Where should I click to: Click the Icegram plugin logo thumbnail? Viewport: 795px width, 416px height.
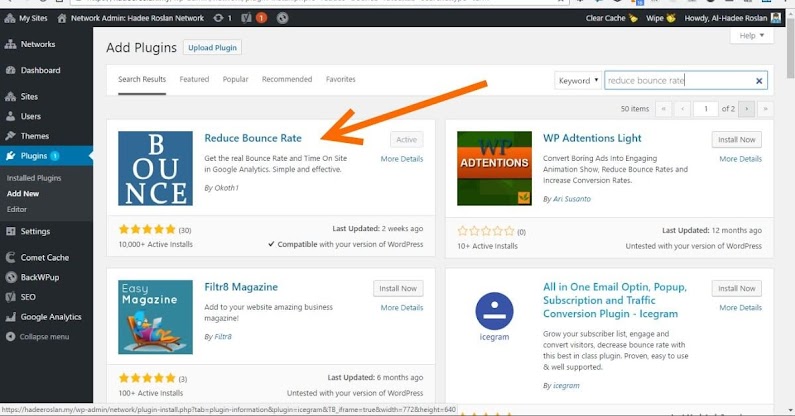494,317
